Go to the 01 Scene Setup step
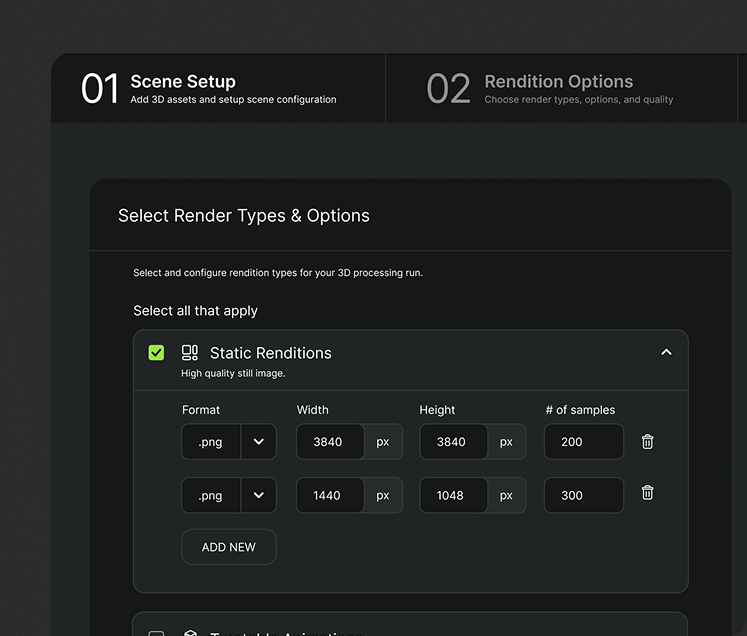Screen dimensions: 747x636 pyautogui.click(x=218, y=89)
